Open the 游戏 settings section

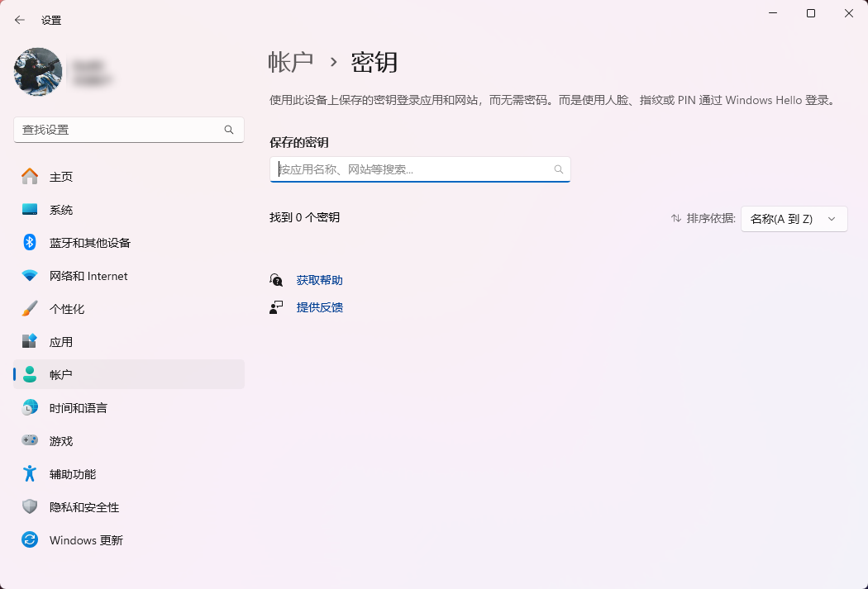(x=60, y=440)
